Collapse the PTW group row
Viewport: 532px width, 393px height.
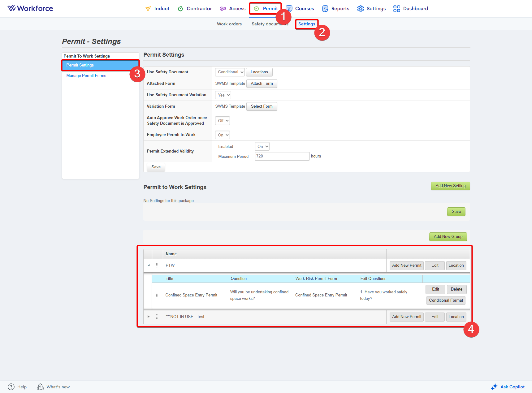tap(149, 265)
